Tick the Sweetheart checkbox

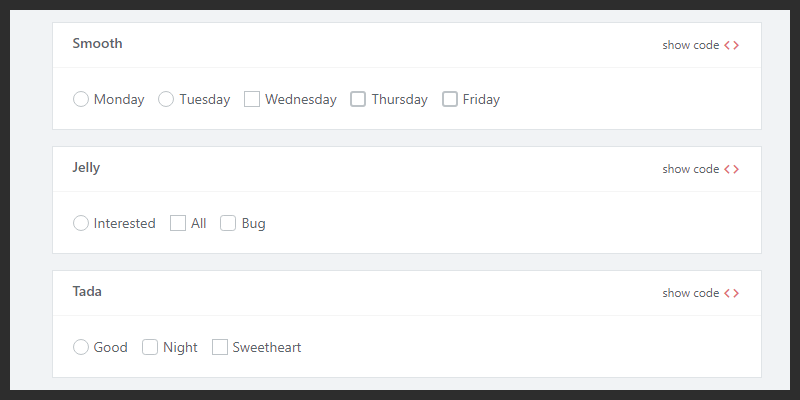(220, 347)
